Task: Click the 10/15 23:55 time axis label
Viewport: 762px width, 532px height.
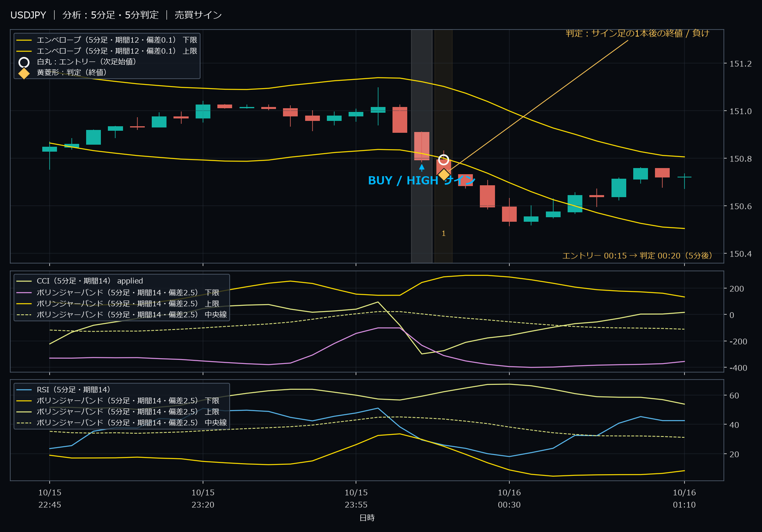Action: pos(356,499)
